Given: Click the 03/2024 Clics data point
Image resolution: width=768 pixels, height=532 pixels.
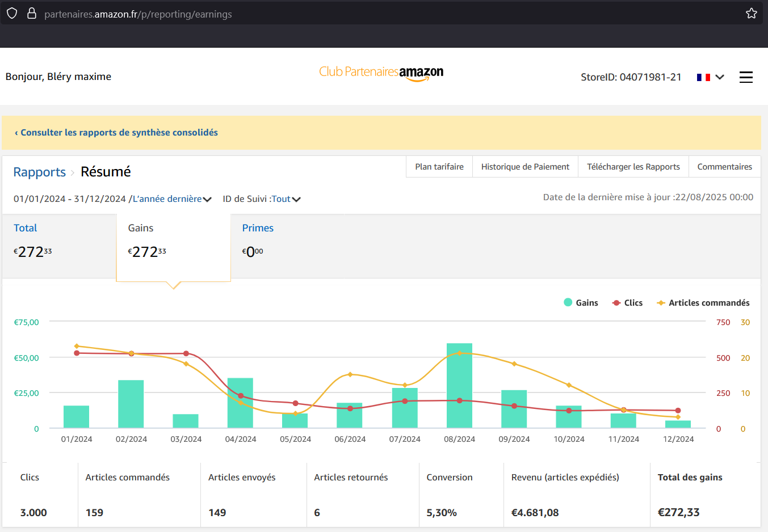Looking at the screenshot, I should click(186, 353).
